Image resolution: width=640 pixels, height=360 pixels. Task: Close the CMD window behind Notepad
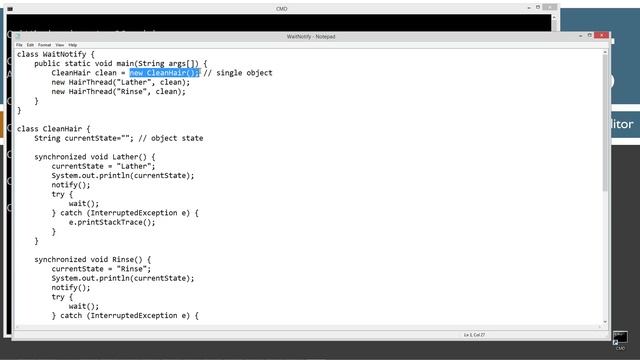(549, 7)
